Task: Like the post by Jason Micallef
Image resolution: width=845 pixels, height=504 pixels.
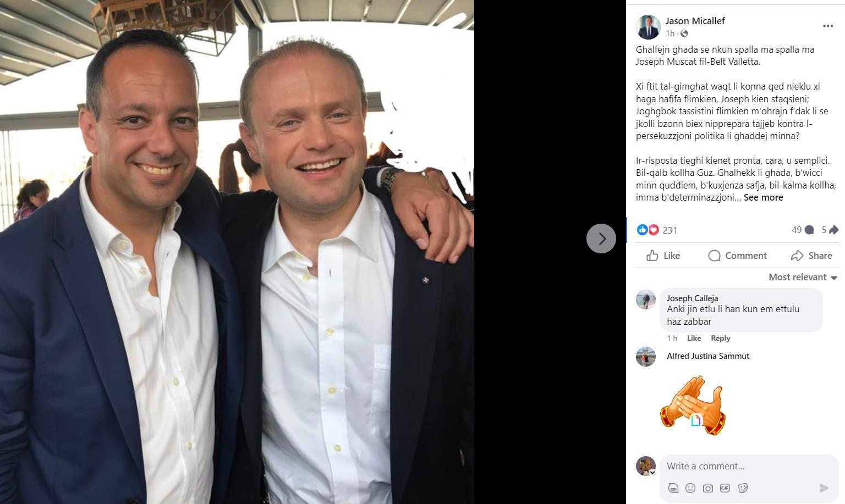Action: coord(663,256)
